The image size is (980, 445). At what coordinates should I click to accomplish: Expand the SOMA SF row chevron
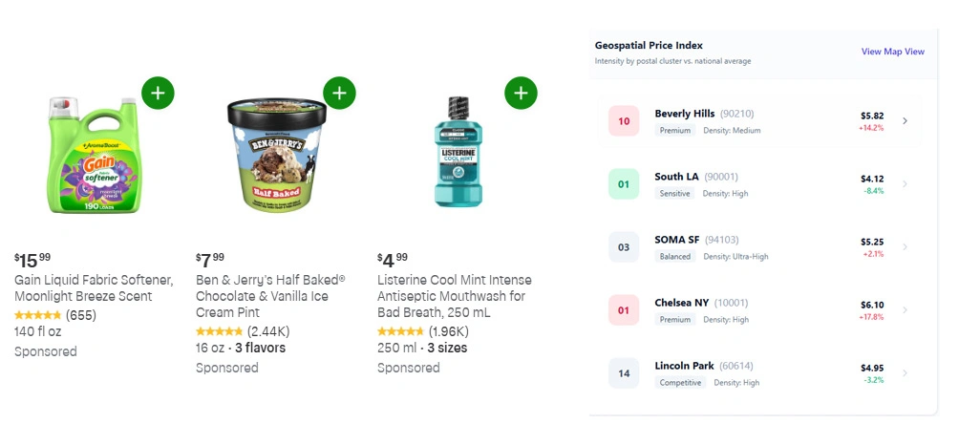pos(905,247)
